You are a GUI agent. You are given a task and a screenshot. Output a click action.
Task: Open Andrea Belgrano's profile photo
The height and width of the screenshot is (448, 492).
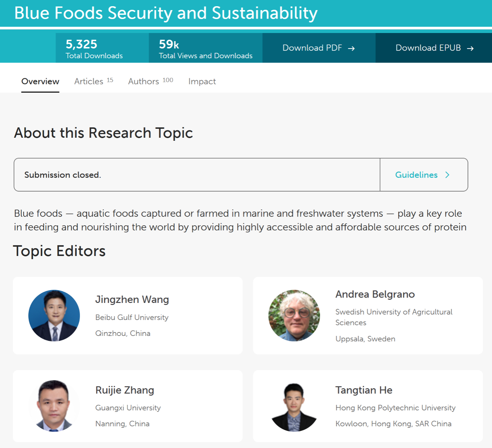[x=294, y=315]
